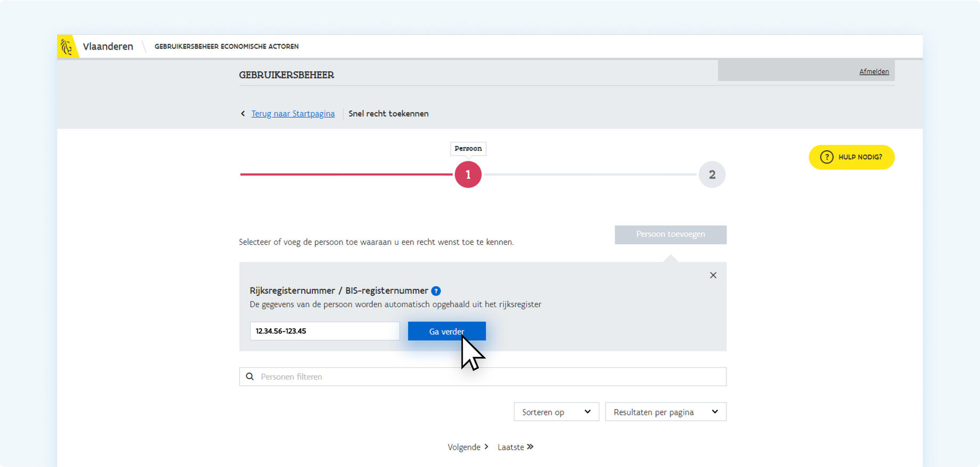The height and width of the screenshot is (467, 980).
Task: Click the Afmelden link
Action: click(x=874, y=71)
